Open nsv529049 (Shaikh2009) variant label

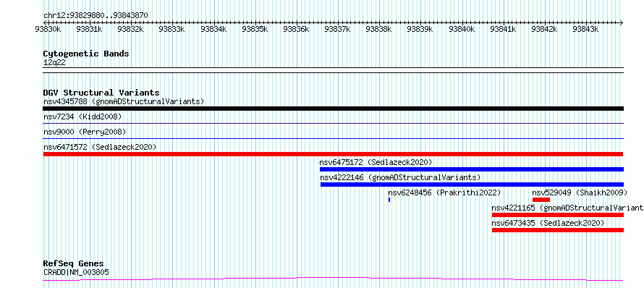click(580, 192)
